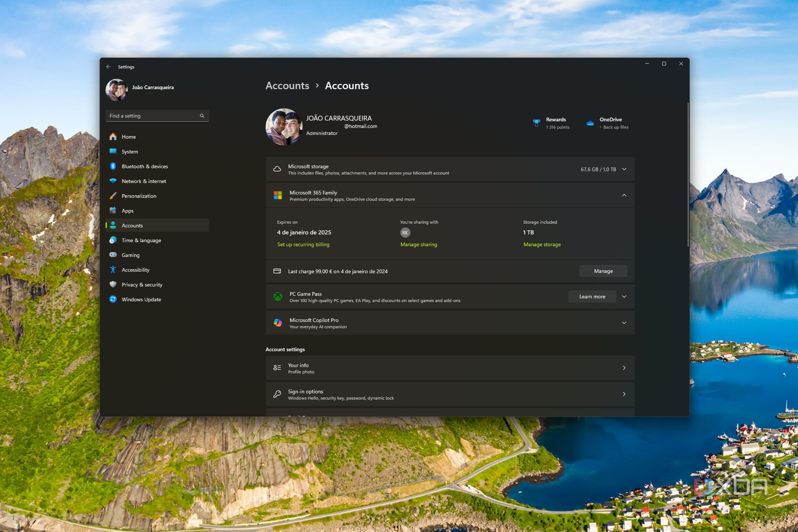
Task: Click the Network & internet globe icon
Action: point(113,181)
